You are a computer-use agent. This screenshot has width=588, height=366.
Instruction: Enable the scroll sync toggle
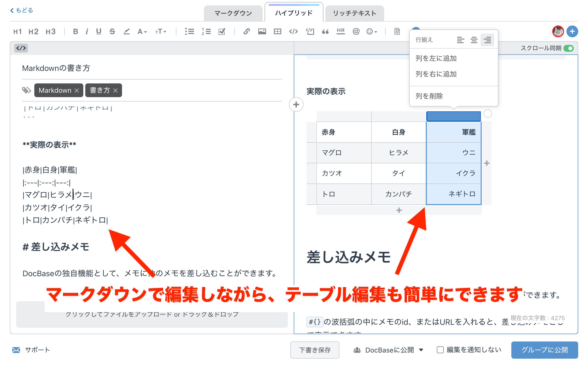tap(569, 48)
